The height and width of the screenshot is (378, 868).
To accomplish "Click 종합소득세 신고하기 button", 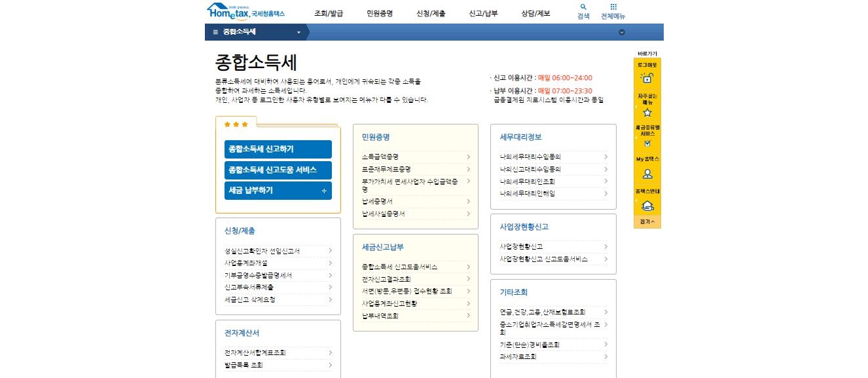I will tap(278, 149).
